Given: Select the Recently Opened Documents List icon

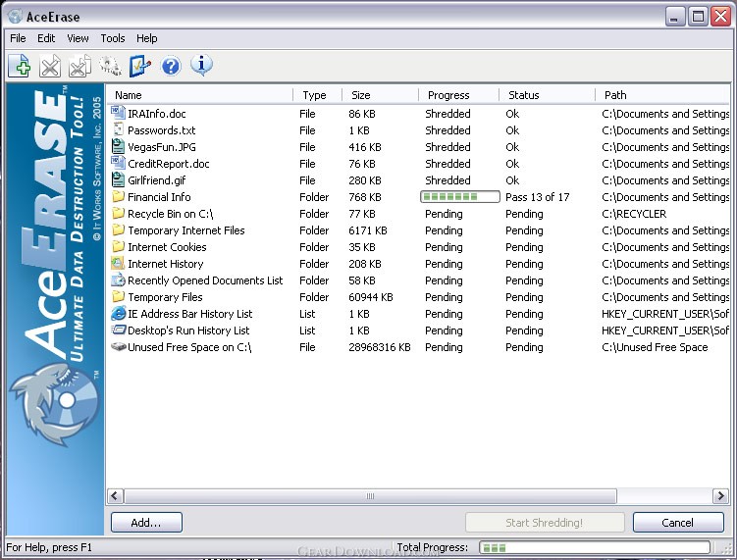Looking at the screenshot, I should pos(118,280).
